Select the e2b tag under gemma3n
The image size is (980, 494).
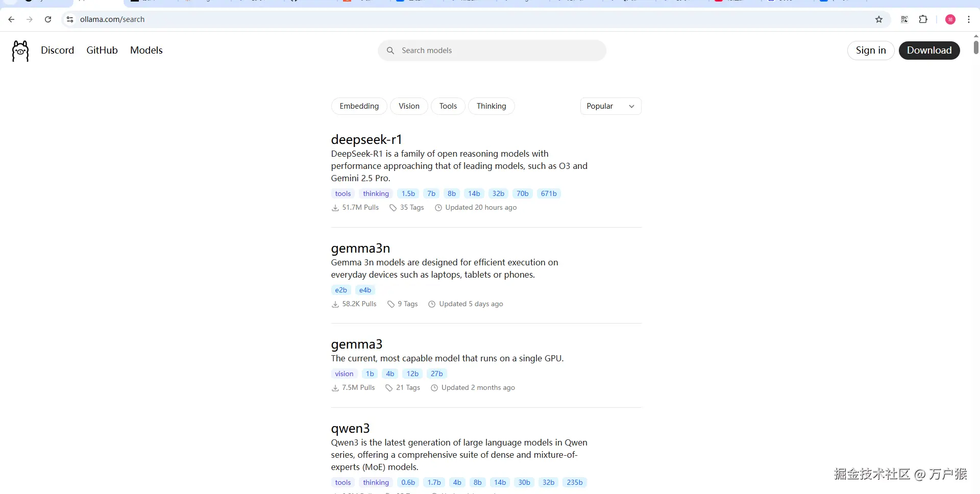[x=341, y=290]
